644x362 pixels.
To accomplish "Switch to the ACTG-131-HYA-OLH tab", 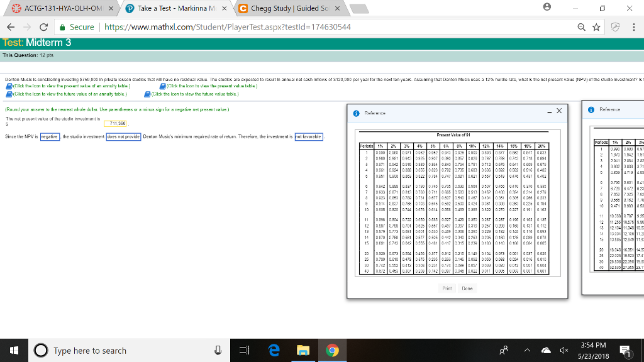I will [x=62, y=8].
